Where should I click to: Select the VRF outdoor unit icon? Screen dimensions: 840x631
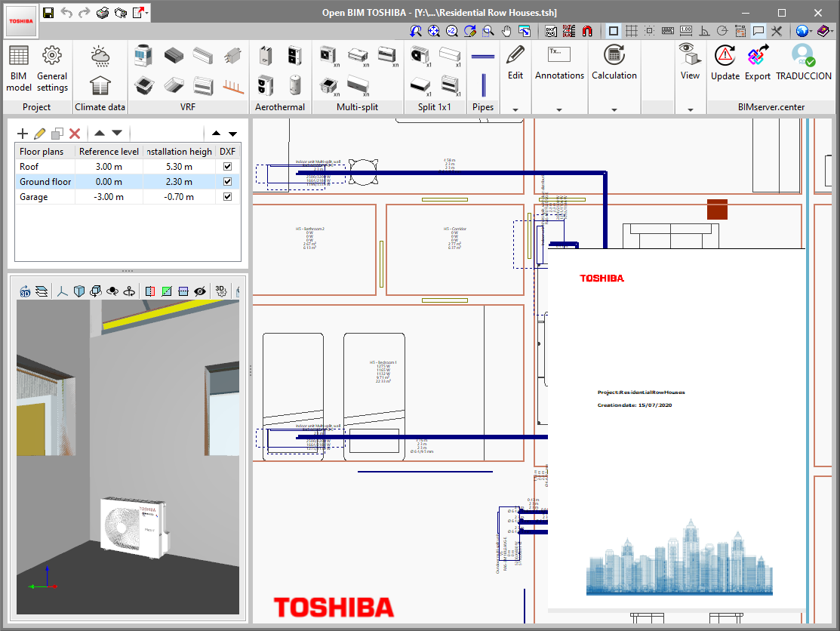tap(143, 55)
